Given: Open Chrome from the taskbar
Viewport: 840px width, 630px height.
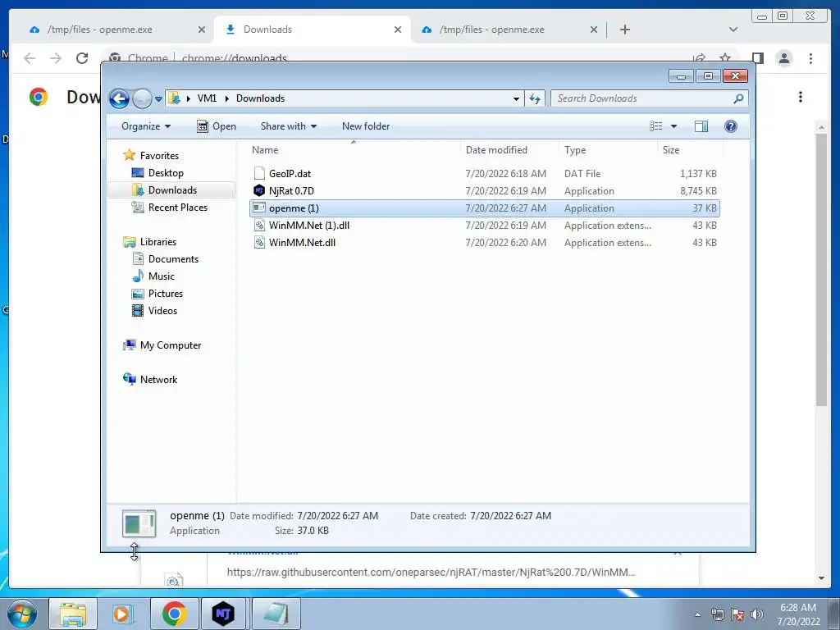Looking at the screenshot, I should 174,614.
